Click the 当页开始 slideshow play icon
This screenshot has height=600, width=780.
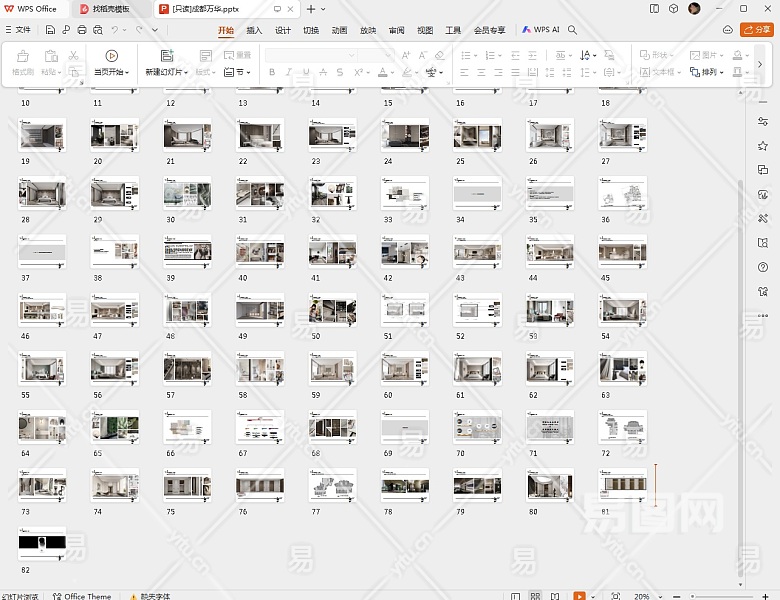(x=111, y=56)
